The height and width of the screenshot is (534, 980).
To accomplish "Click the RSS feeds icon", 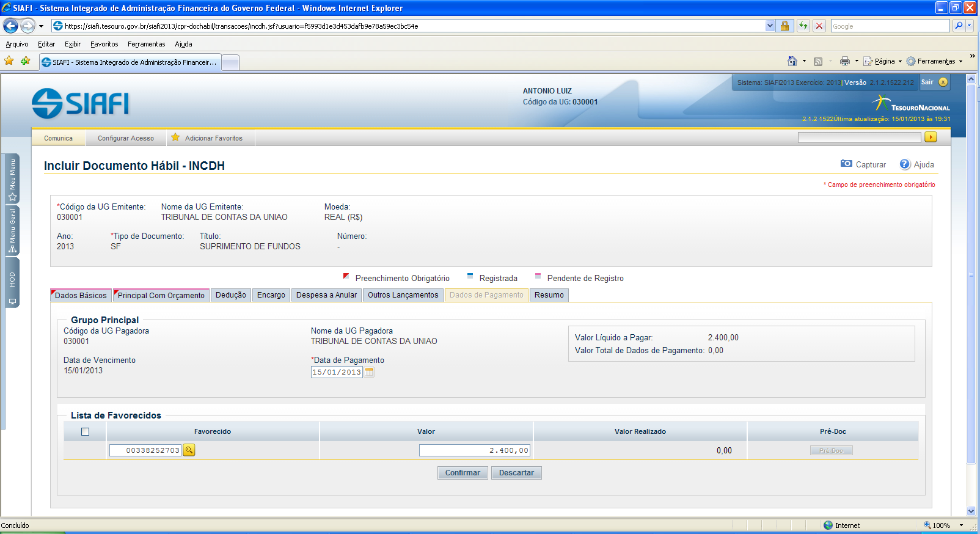I will 818,61.
